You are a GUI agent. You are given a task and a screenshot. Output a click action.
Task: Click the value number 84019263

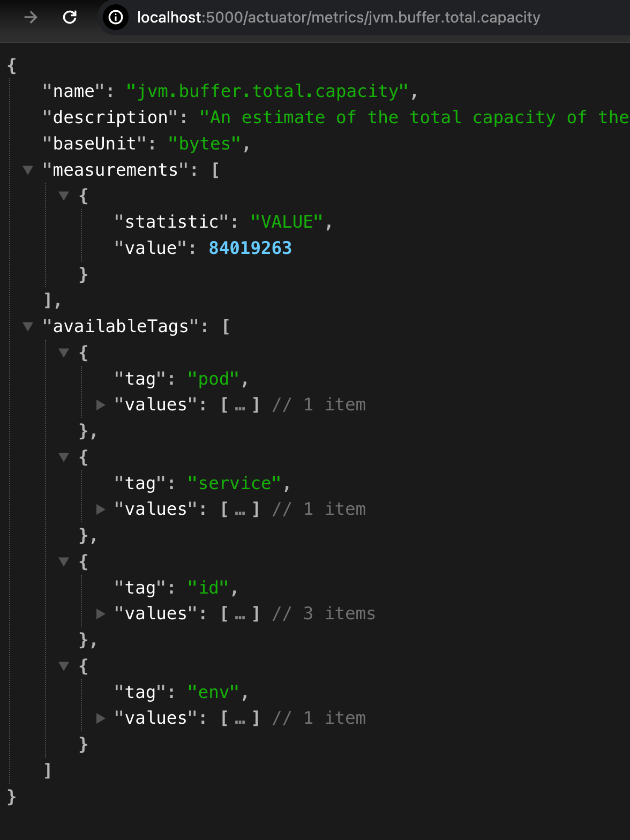click(x=250, y=248)
